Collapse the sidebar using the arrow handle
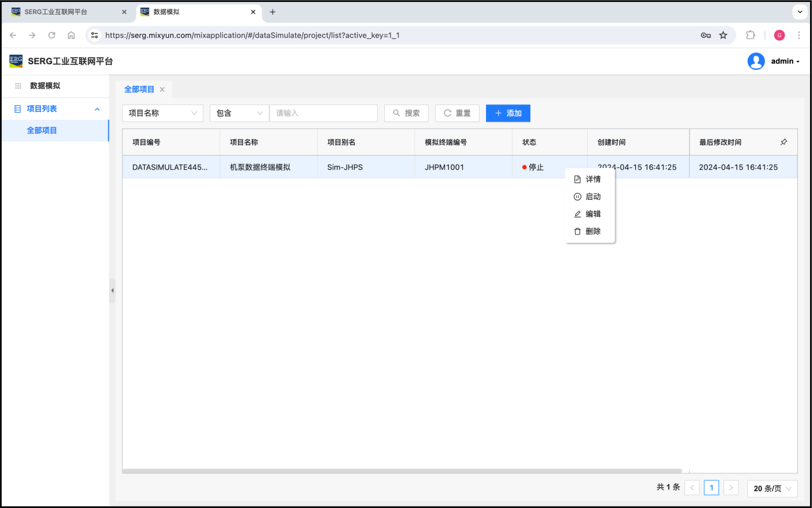Screen dimensions: 812x508 (112, 290)
